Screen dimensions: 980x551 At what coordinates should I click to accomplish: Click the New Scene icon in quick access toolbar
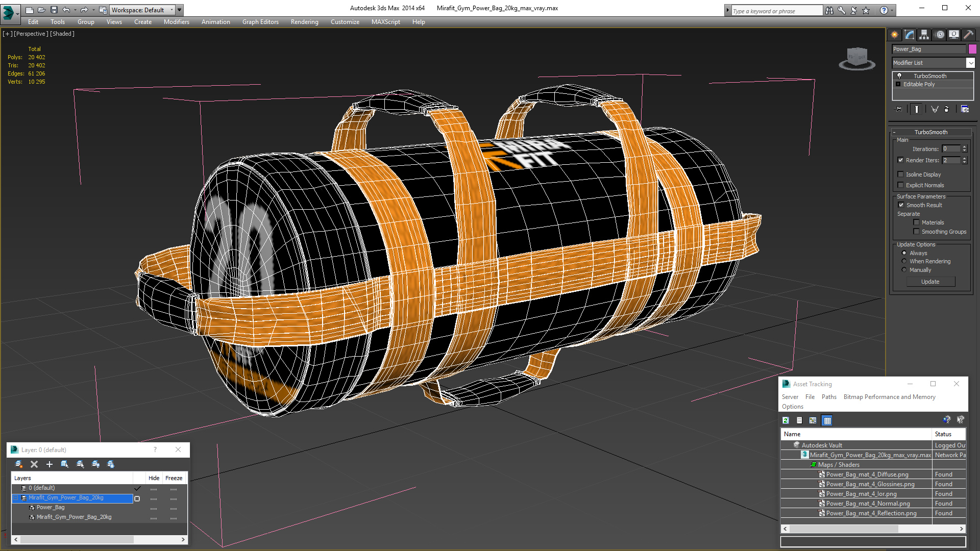(x=30, y=10)
